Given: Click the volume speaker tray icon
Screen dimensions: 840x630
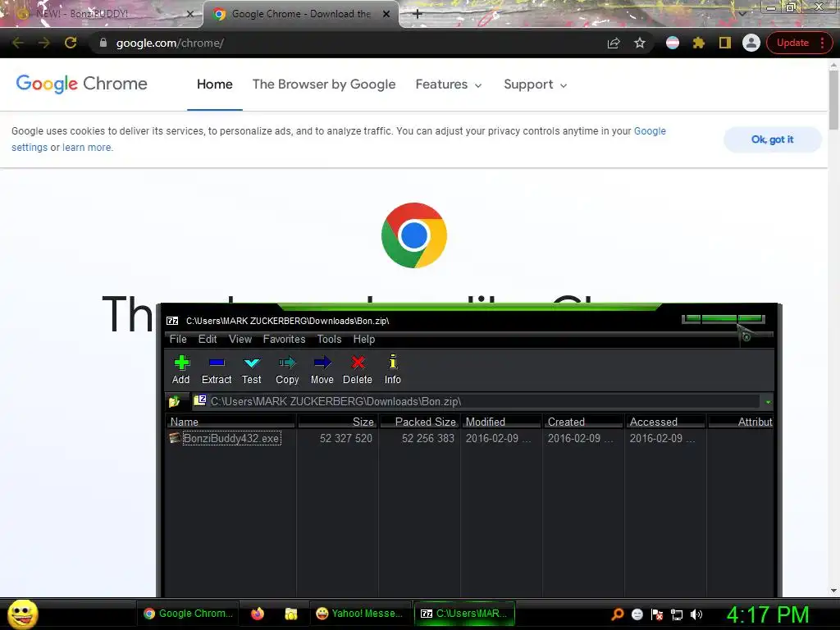Looking at the screenshot, I should click(x=696, y=614).
